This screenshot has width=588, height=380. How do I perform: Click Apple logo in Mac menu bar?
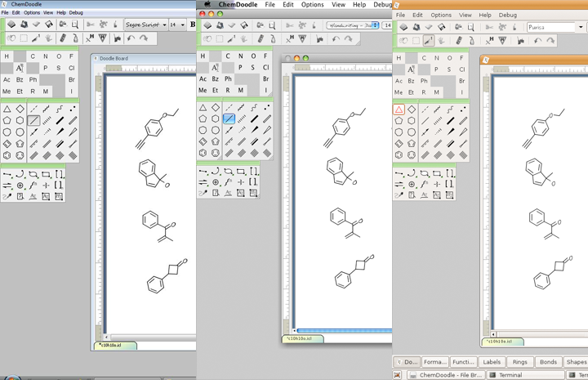coord(207,5)
